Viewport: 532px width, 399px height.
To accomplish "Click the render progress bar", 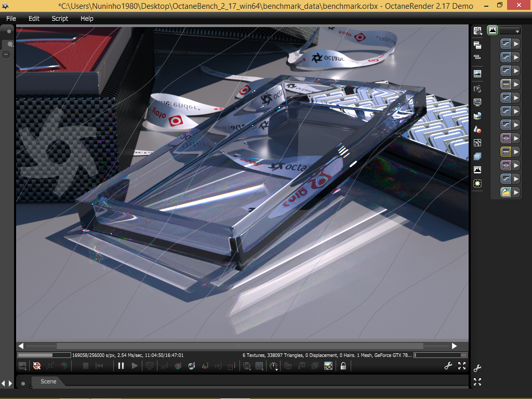I will (44, 355).
